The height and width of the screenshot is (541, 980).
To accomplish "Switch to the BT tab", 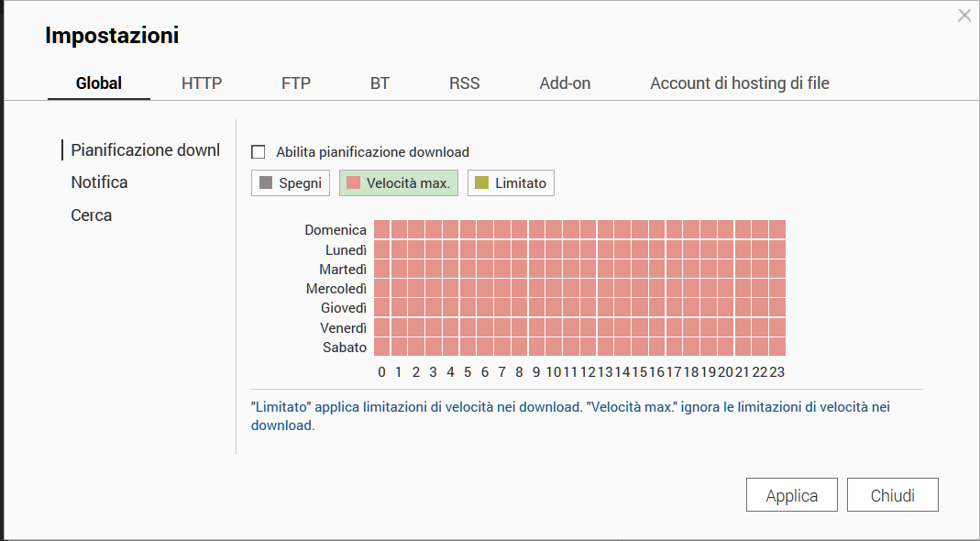I will click(380, 83).
